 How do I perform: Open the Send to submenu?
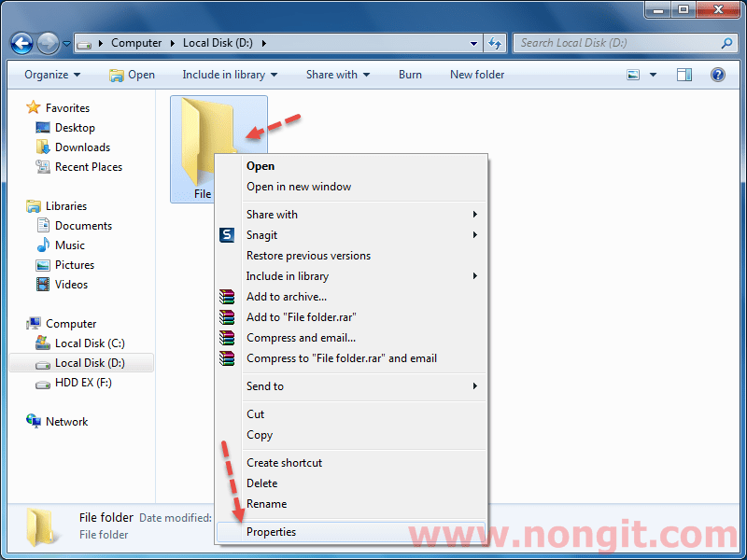click(x=352, y=385)
